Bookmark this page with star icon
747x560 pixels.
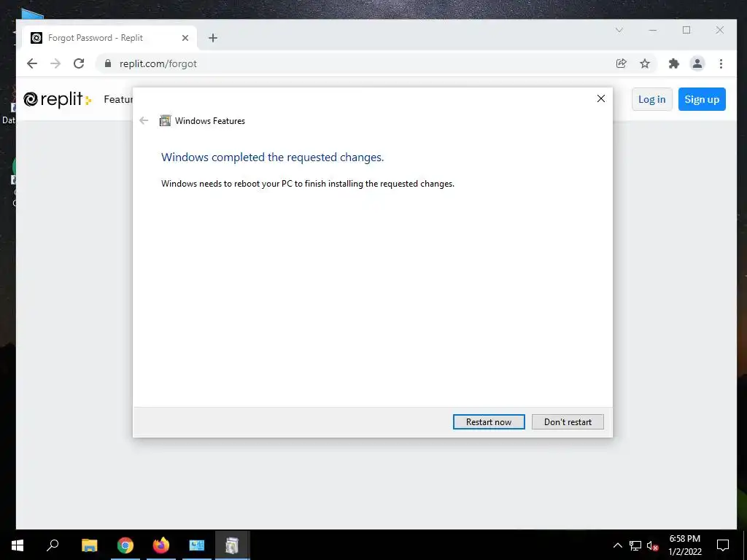[645, 63]
